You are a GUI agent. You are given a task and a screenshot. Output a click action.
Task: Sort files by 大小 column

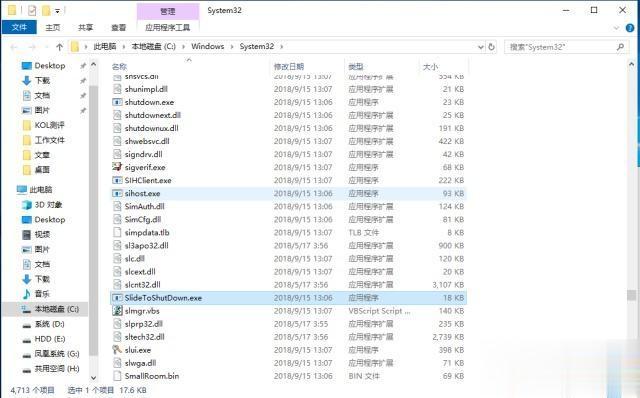[x=430, y=67]
